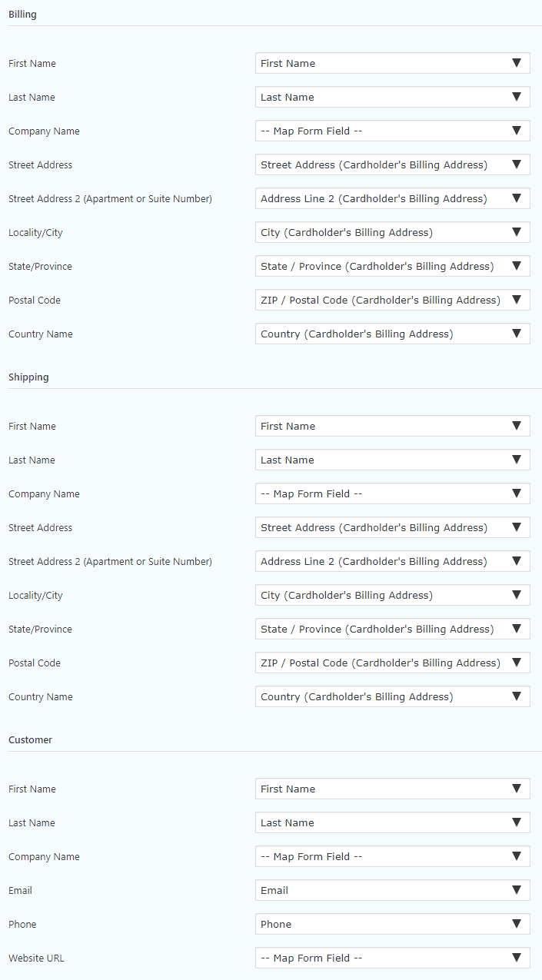The image size is (542, 980).
Task: Click the Billing "Street Address 2 (Apartment or Suite Number)" label
Action: coord(110,198)
